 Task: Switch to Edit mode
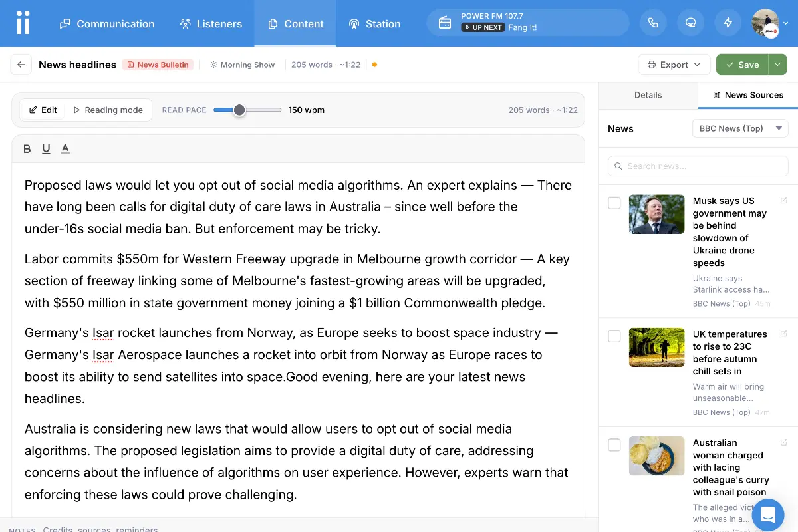43,110
